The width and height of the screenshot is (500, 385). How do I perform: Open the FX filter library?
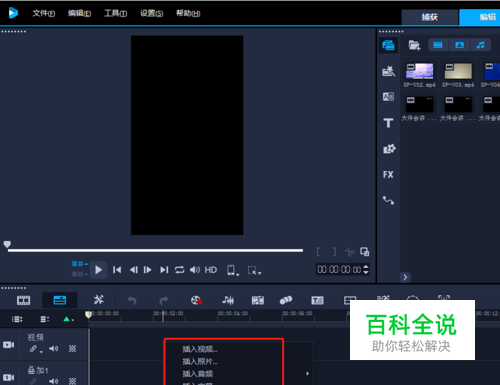click(388, 174)
